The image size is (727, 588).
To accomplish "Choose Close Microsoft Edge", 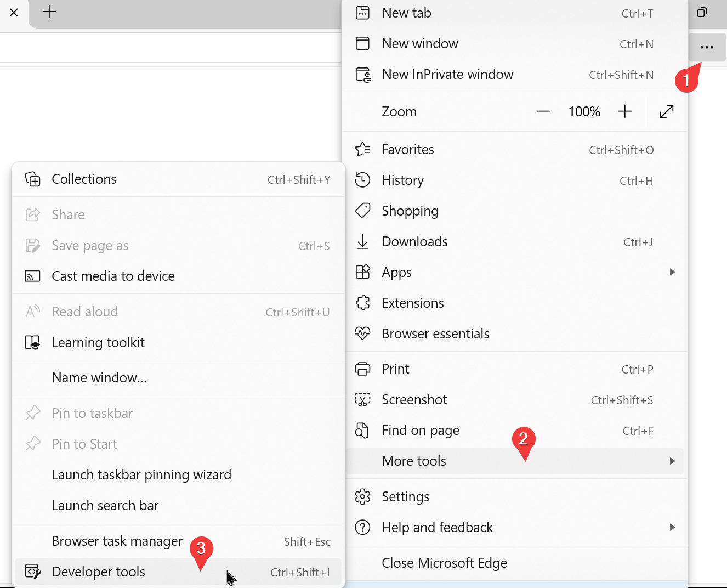I will (x=514, y=563).
